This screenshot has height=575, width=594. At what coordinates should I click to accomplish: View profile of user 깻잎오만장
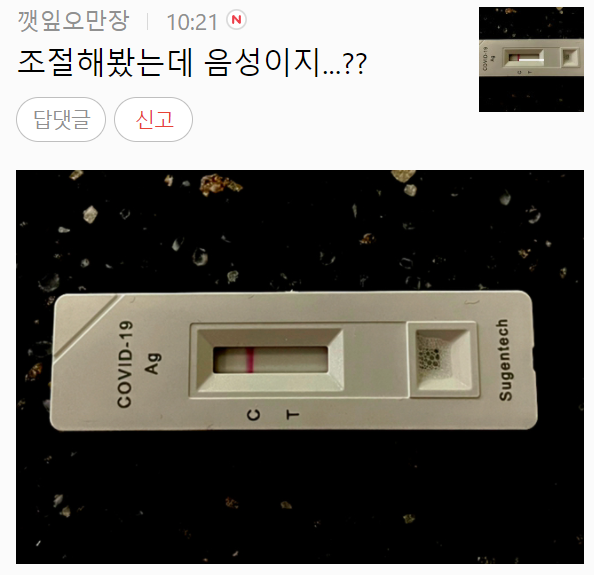[x=73, y=21]
